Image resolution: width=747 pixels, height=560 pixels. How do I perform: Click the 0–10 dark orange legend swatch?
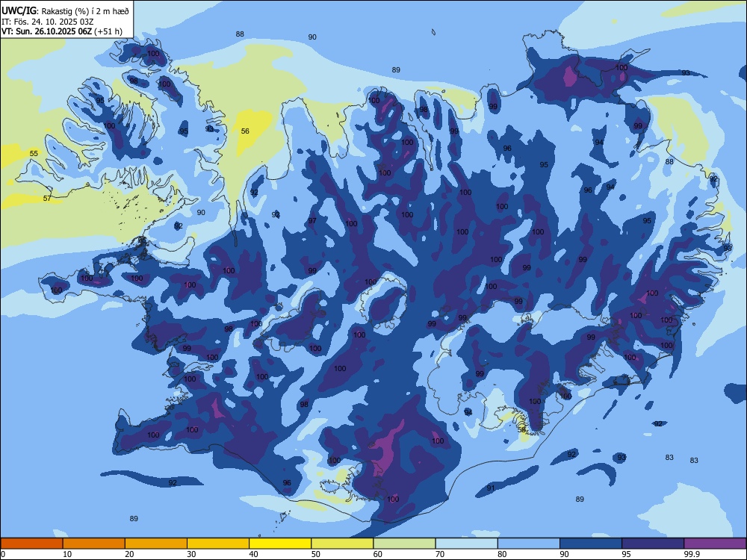pyautogui.click(x=31, y=544)
